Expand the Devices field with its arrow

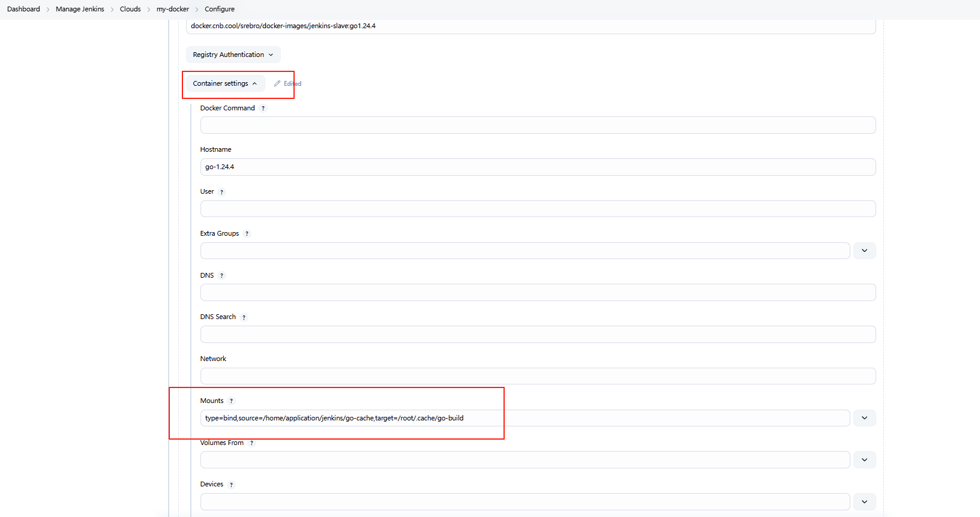(864, 502)
